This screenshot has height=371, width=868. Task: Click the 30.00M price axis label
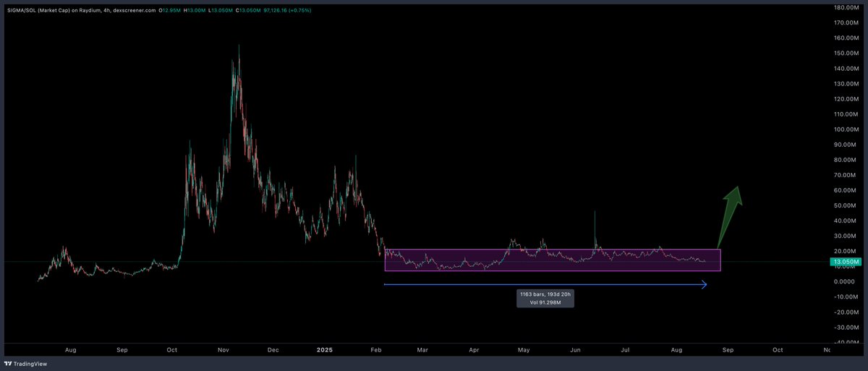(843, 236)
